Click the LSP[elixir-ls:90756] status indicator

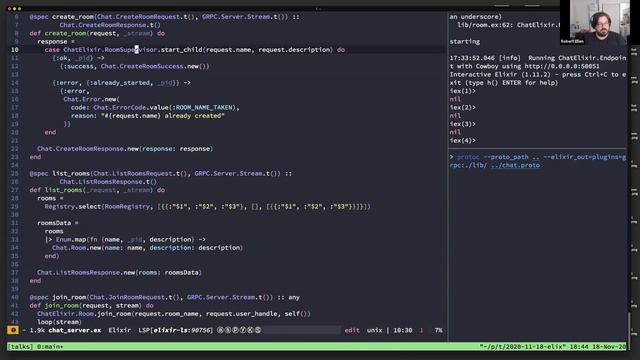(176, 330)
